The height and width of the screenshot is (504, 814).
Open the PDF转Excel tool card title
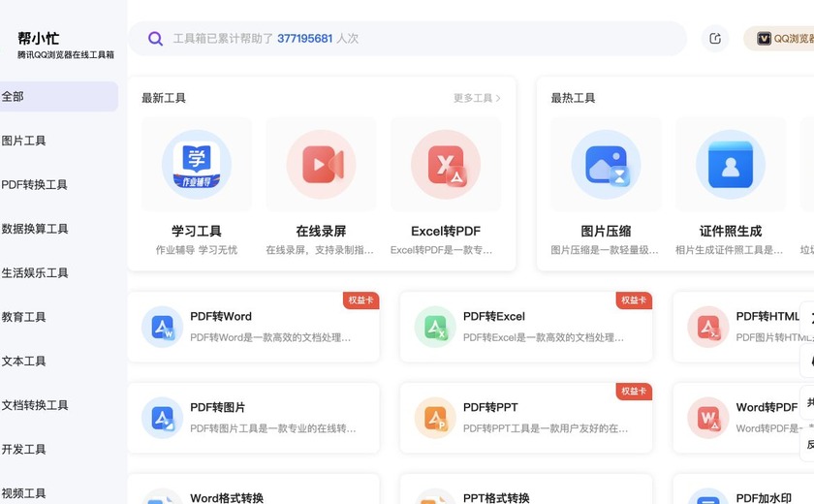pyautogui.click(x=493, y=317)
